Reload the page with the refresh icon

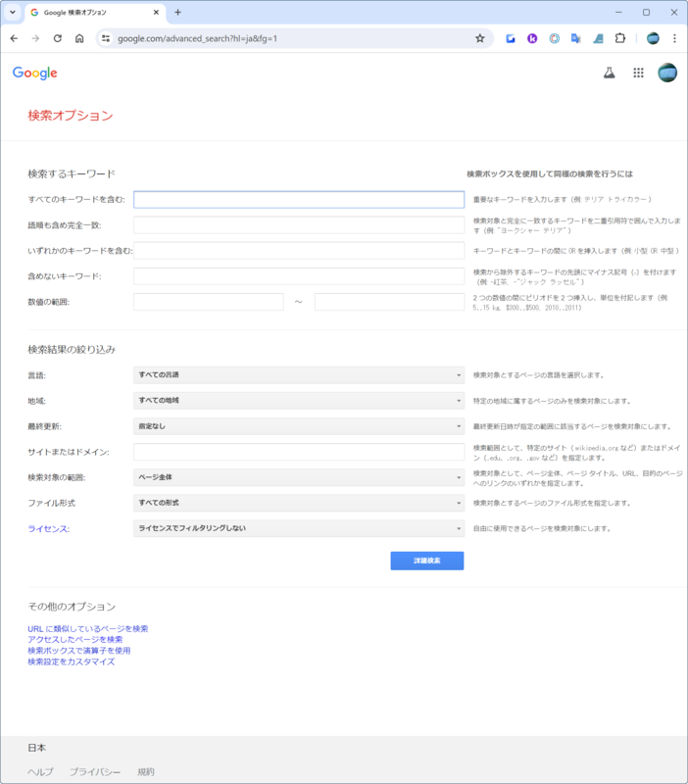point(58,38)
